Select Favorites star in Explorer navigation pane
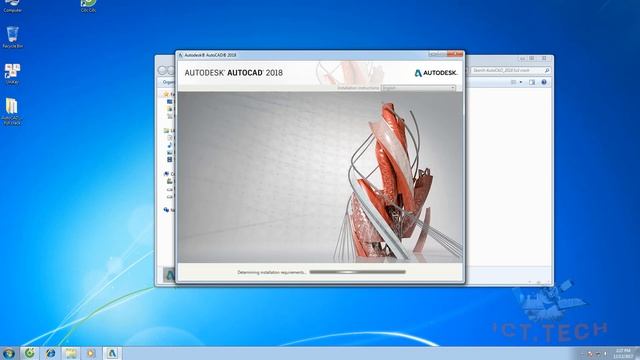640x360 pixels. [166, 94]
